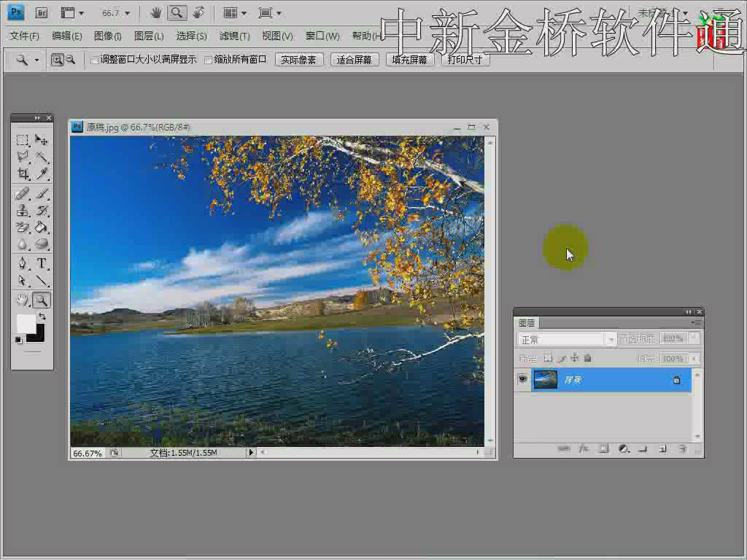This screenshot has width=747, height=560.
Task: Toggle lock position icon
Action: point(575,358)
